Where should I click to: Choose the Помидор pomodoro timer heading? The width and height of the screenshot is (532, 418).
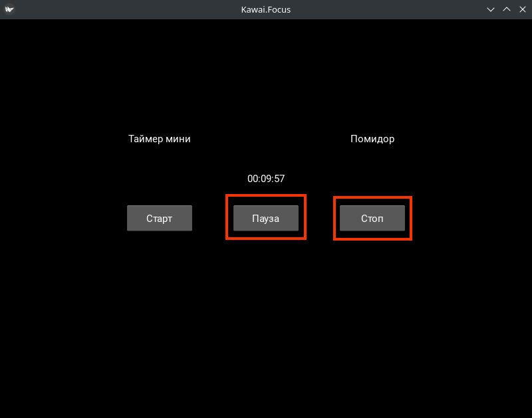pyautogui.click(x=372, y=139)
